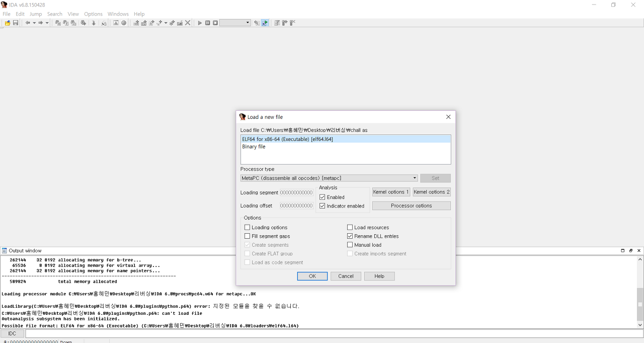Viewport: 644px width, 343px height.
Task: Click the Kernel options 2 button
Action: point(432,192)
